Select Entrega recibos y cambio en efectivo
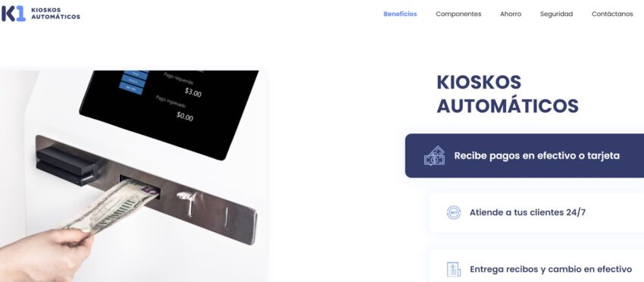Image resolution: width=644 pixels, height=282 pixels. [536, 268]
